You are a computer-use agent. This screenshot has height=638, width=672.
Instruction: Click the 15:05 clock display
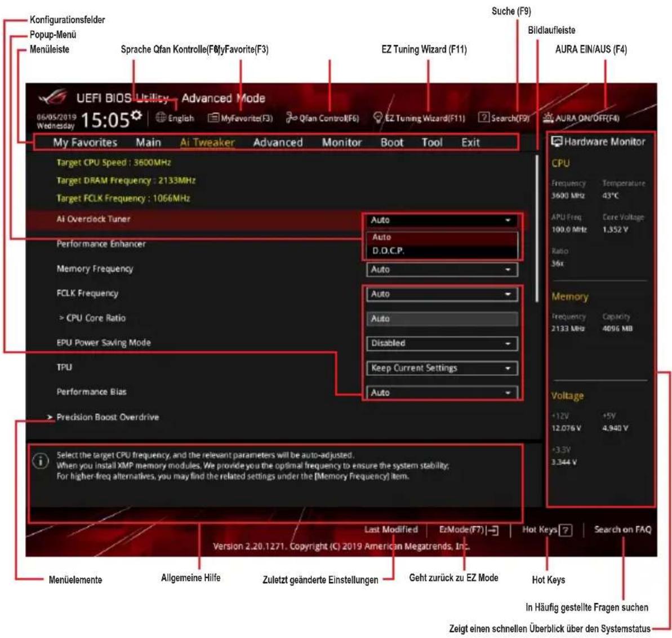coord(105,120)
